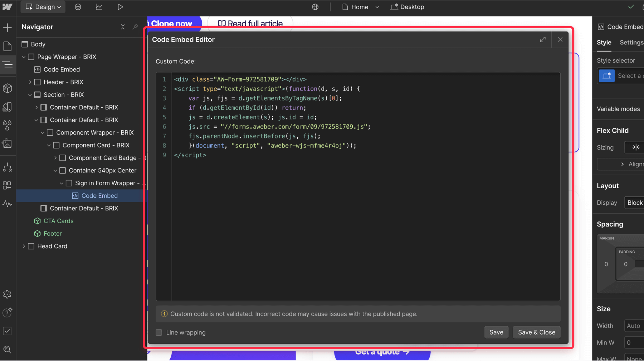Click the publish status checkmark
Viewport: 644px width, 361px height.
(631, 7)
